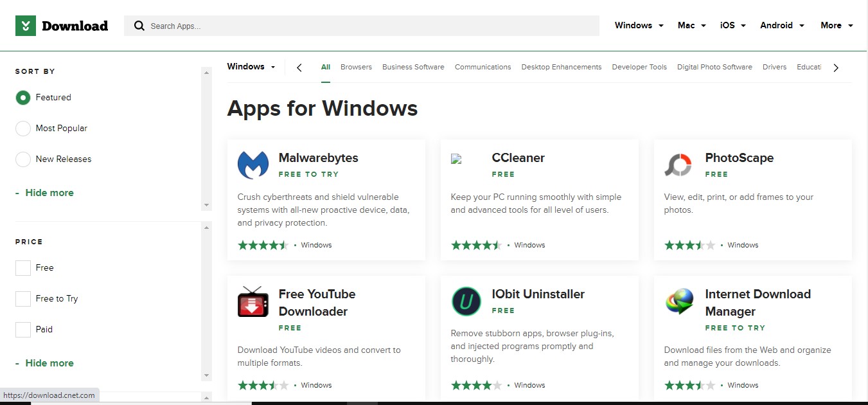Open the IObit Uninstaller icon
868x405 pixels.
pyautogui.click(x=466, y=301)
